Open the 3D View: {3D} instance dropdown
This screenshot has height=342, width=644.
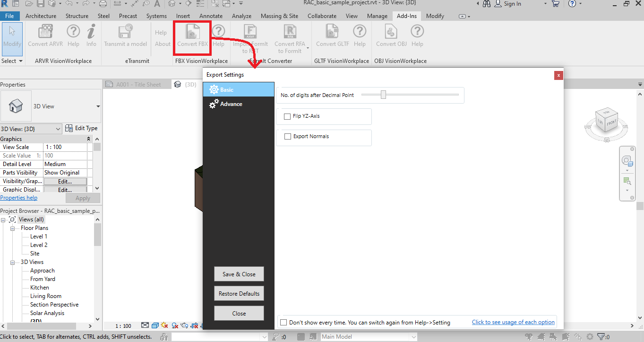click(x=31, y=129)
